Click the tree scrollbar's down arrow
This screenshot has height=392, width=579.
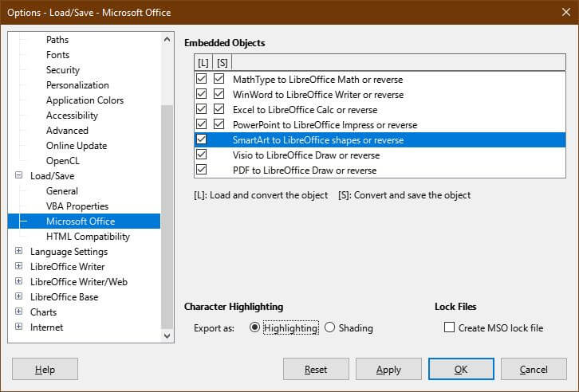tap(167, 336)
